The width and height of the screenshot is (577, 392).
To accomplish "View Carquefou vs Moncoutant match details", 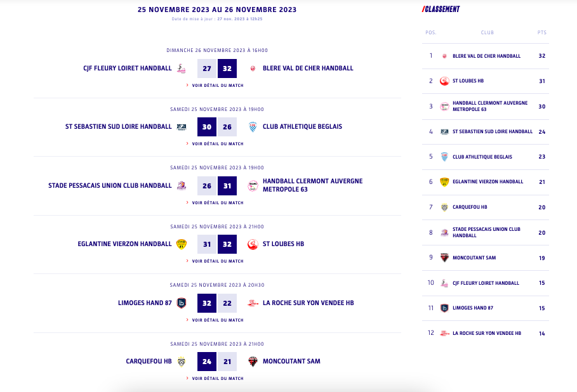I will (x=217, y=379).
